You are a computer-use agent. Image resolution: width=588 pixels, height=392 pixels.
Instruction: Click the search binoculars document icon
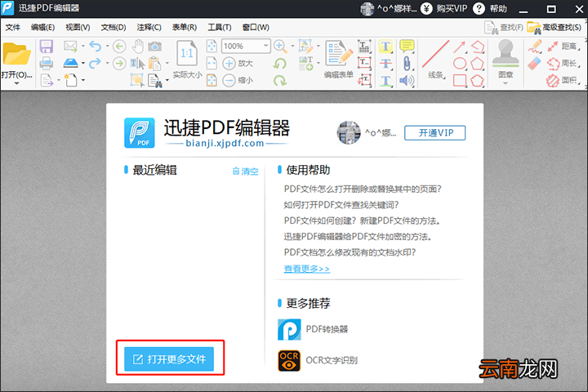(155, 80)
